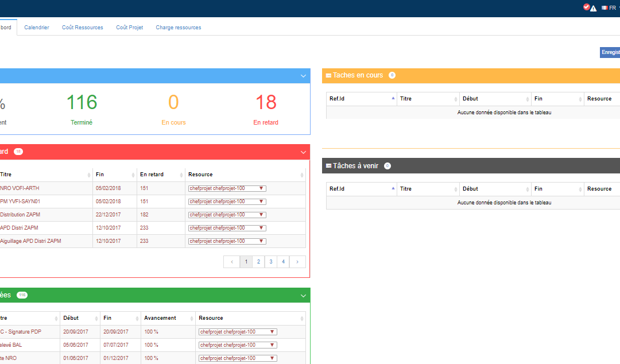Sort Taches en cours by Ref.Id
The width and height of the screenshot is (620, 364).
point(362,99)
